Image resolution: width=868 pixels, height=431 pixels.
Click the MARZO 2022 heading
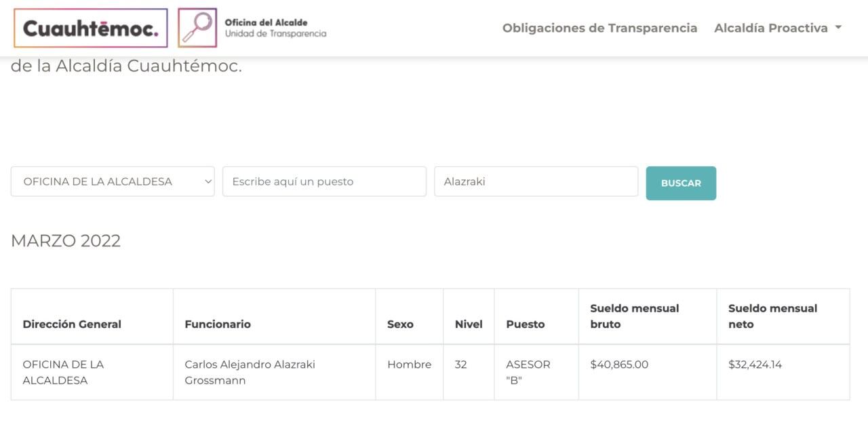66,241
